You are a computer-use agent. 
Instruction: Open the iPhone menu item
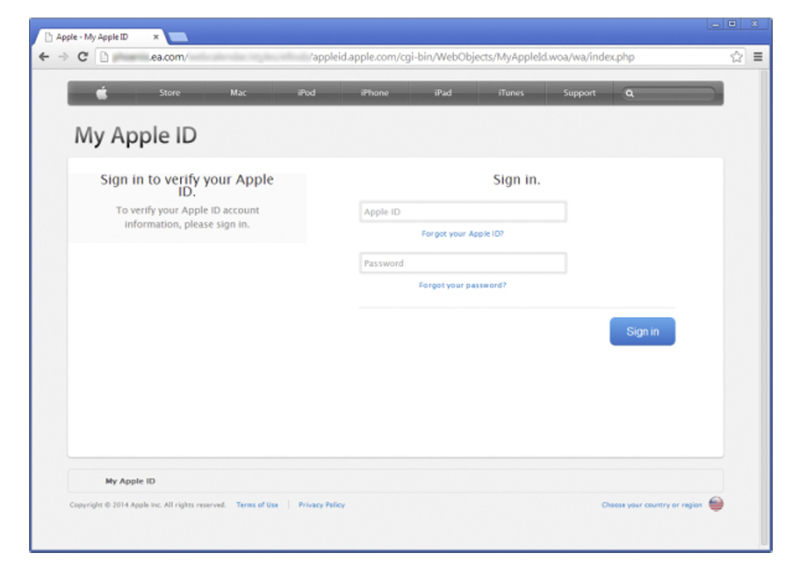374,93
